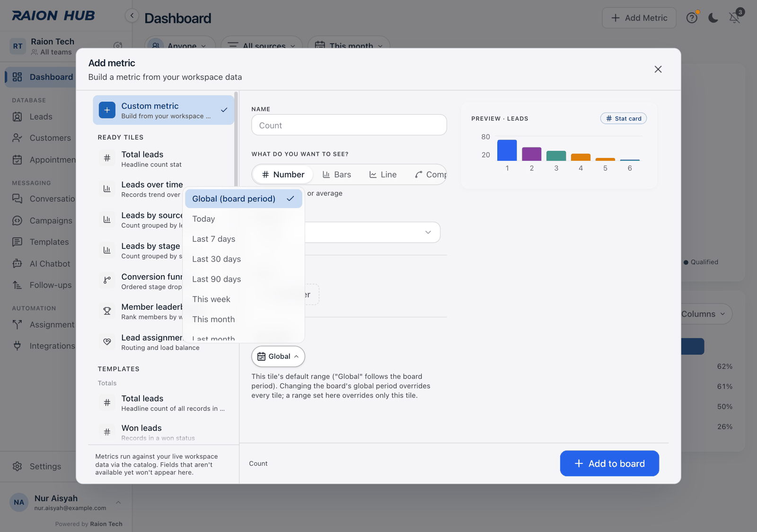Click the metric Name input field
The image size is (757, 532).
(x=349, y=125)
